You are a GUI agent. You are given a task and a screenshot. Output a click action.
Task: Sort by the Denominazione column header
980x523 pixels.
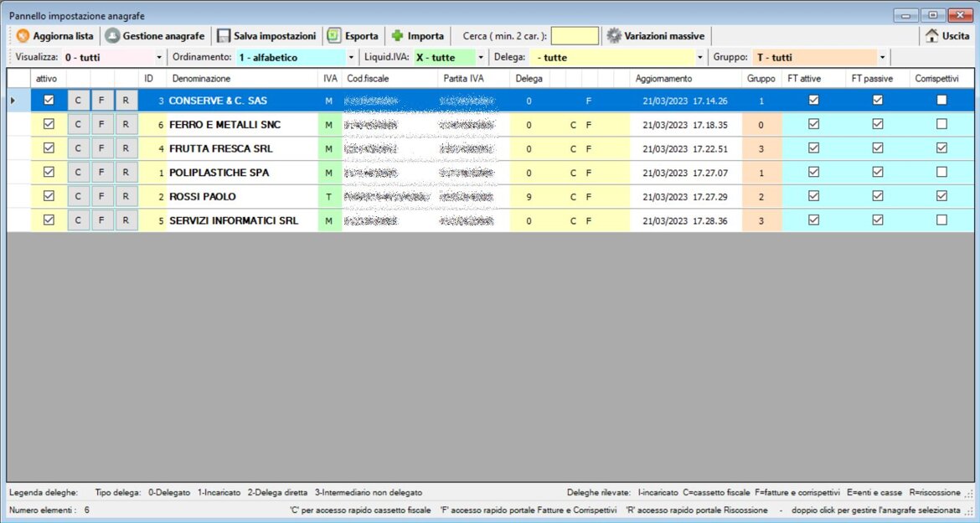coord(201,78)
